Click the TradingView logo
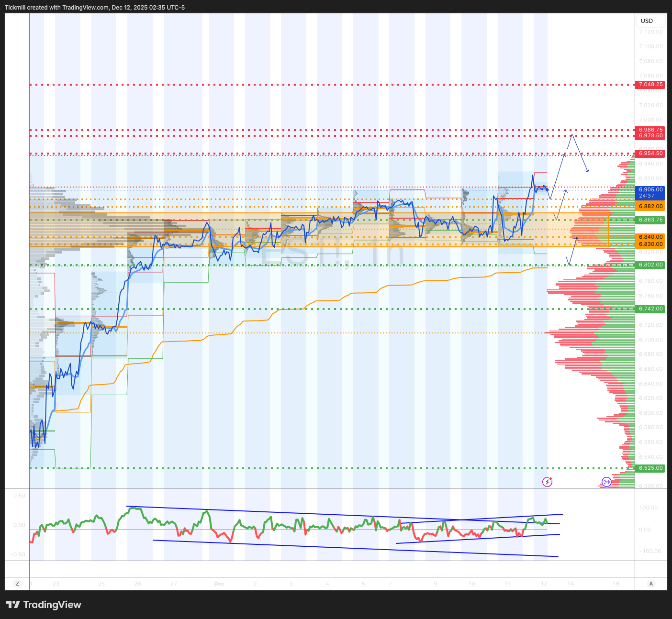The height and width of the screenshot is (619, 672). [x=44, y=605]
